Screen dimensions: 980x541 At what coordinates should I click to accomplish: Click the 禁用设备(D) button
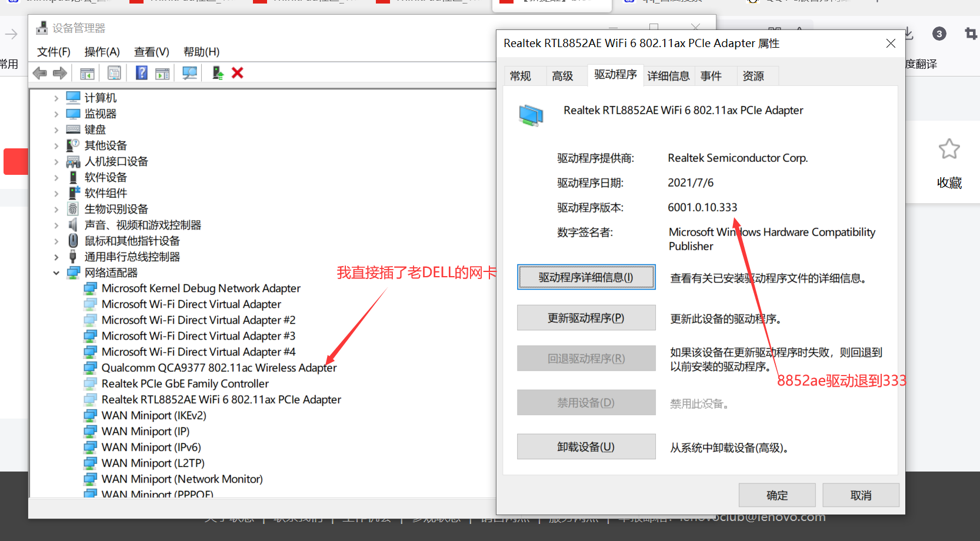(x=586, y=403)
